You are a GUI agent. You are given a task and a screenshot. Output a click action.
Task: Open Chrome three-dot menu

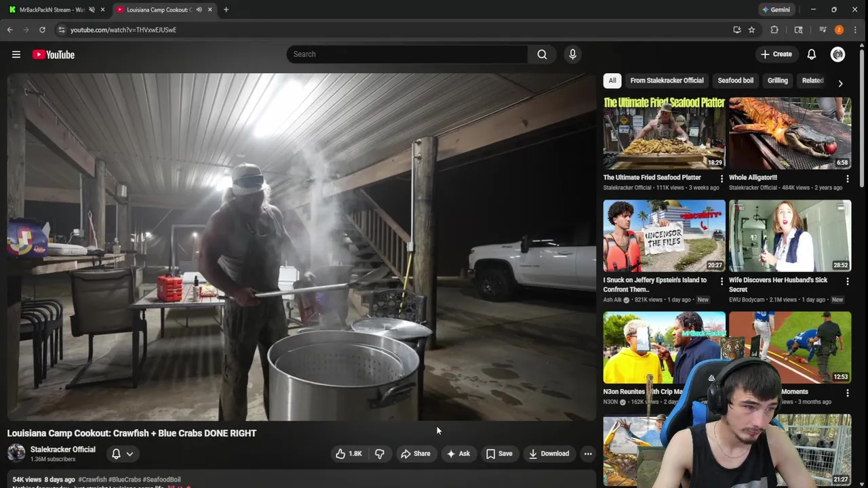point(856,30)
